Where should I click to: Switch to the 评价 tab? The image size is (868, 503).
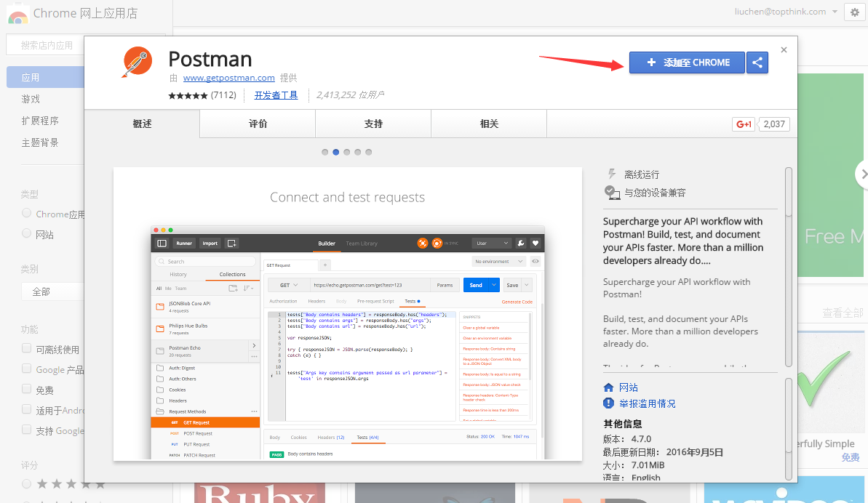click(x=258, y=124)
